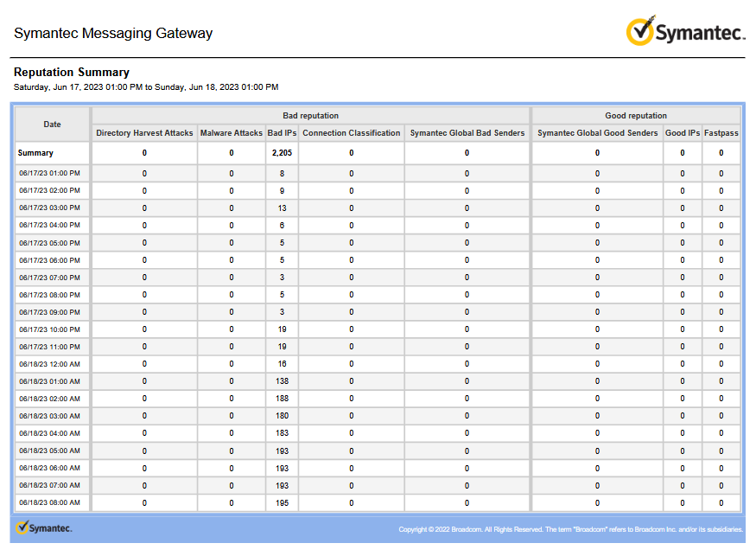Viewport: 756px width, 556px height.
Task: Click the Good reputation group header
Action: point(636,115)
